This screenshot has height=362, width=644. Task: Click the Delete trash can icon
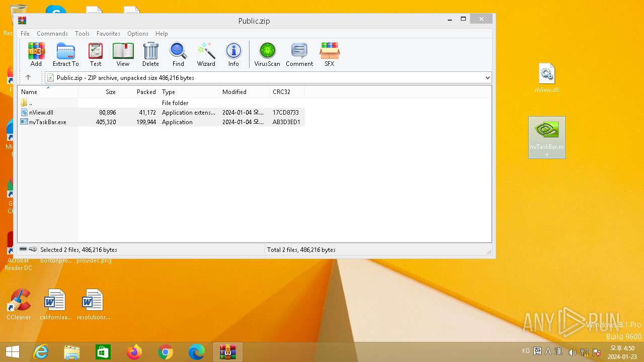click(150, 54)
